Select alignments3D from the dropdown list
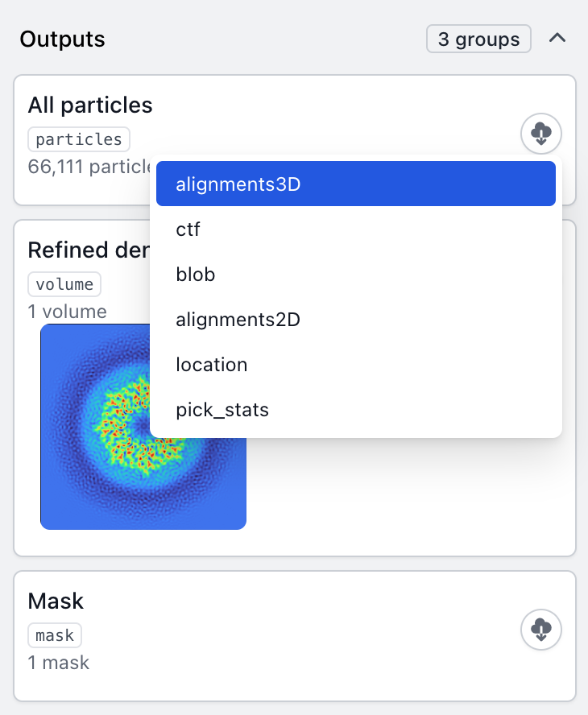 [x=356, y=184]
